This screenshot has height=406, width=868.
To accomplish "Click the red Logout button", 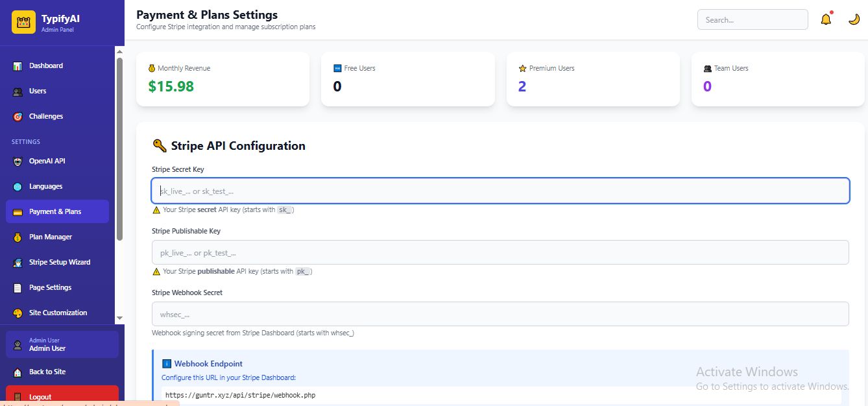I will (62, 396).
